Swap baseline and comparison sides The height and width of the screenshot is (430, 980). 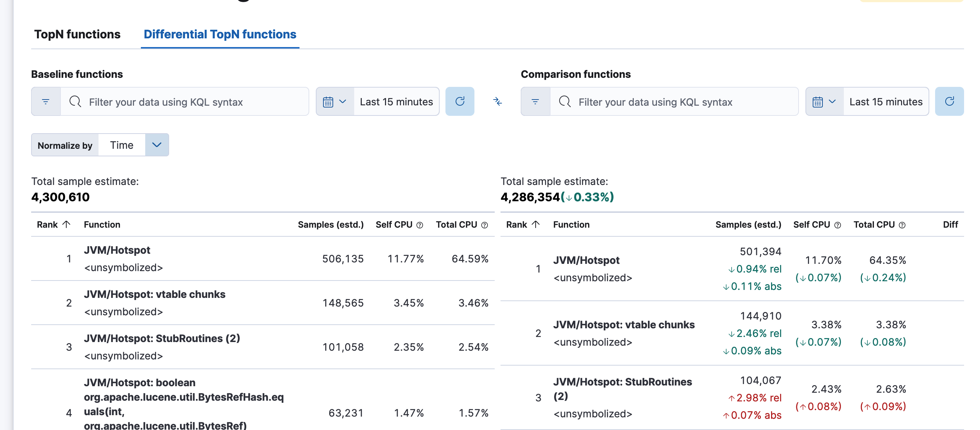click(x=497, y=101)
